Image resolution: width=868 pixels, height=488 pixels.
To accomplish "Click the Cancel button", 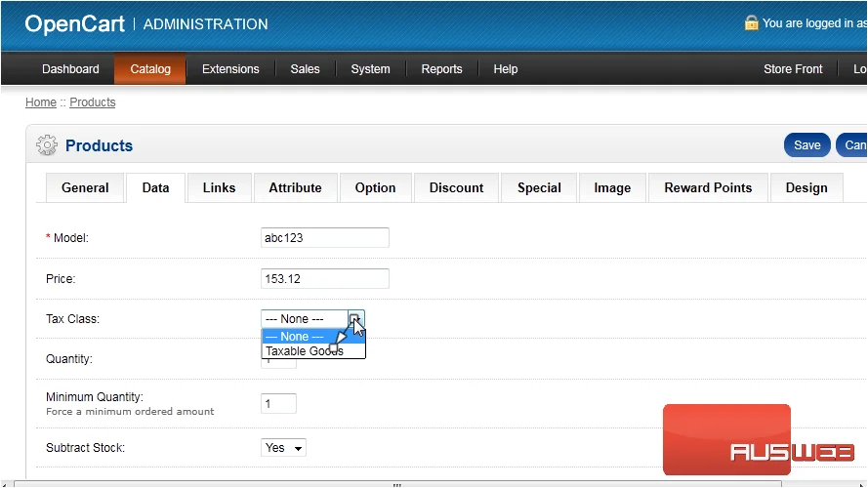I will [852, 145].
